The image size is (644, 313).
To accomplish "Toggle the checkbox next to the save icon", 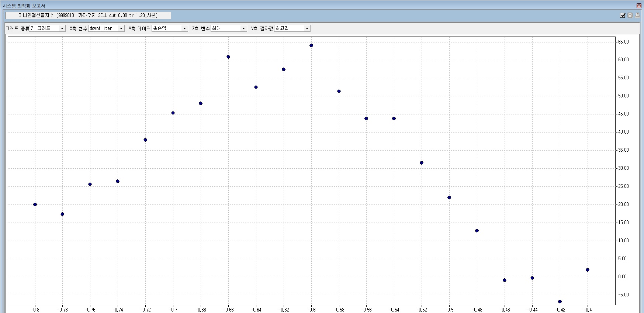I will point(623,16).
